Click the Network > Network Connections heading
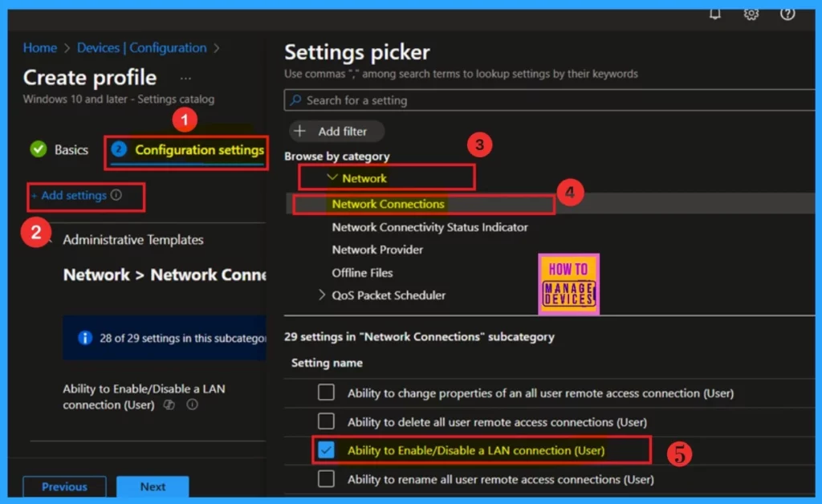822x504 pixels. (x=165, y=274)
